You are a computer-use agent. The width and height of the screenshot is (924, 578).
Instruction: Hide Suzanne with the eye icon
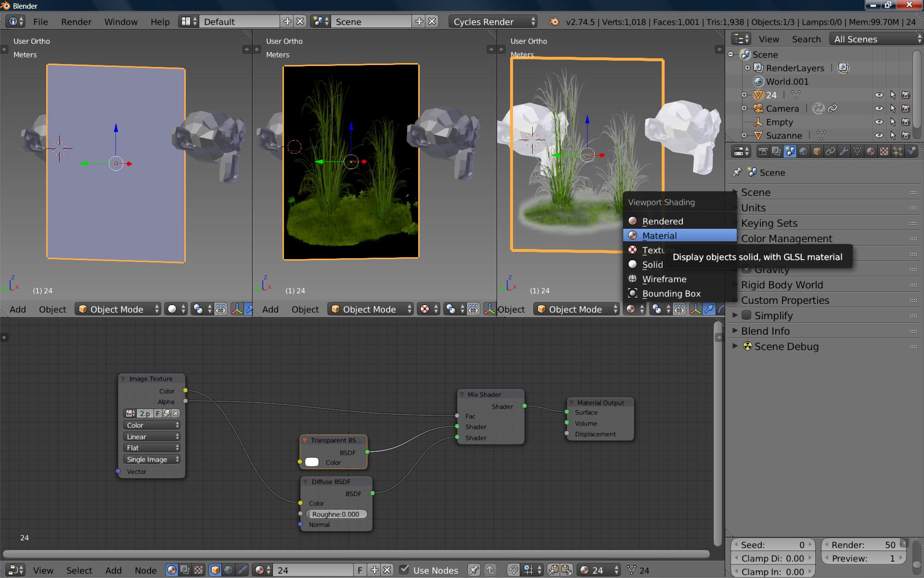point(879,135)
